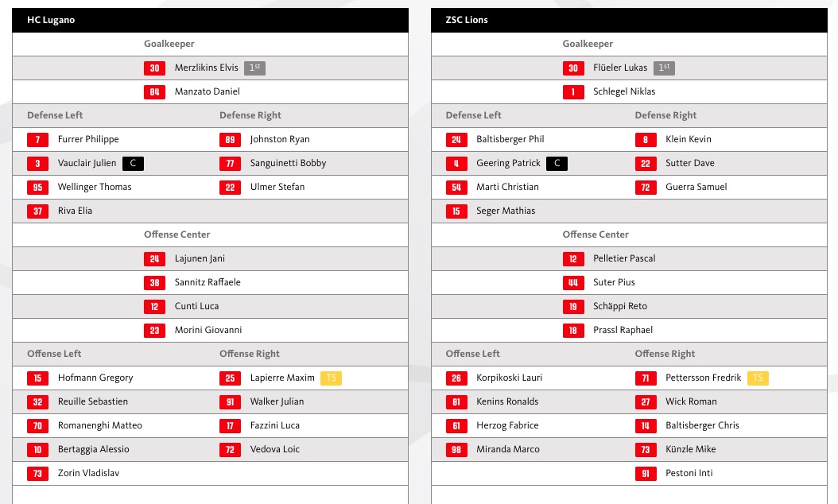This screenshot has width=838, height=504.
Task: Click the red number 30 badge for Merzlikins Elvis
Action: point(154,68)
